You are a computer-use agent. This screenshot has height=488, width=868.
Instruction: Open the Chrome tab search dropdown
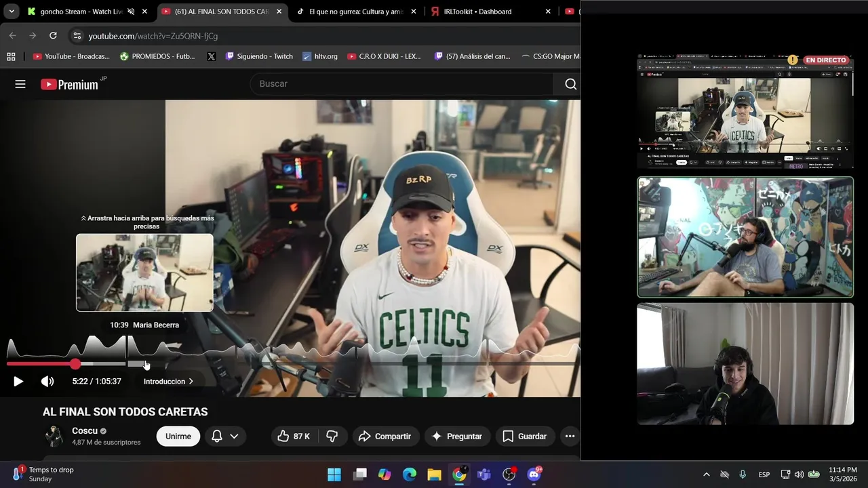point(12,12)
